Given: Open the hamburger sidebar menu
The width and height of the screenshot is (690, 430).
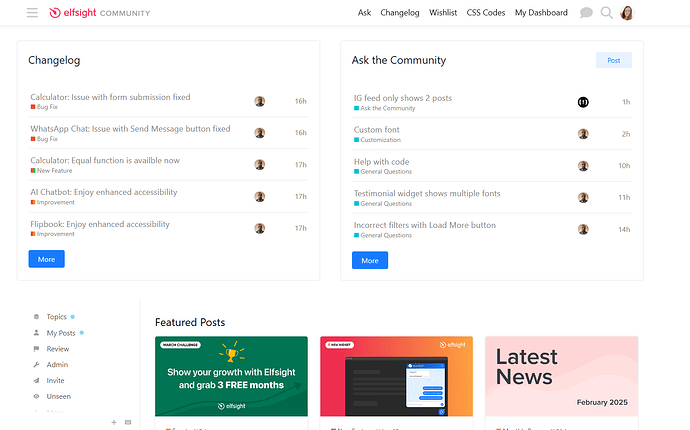Looking at the screenshot, I should tap(32, 13).
